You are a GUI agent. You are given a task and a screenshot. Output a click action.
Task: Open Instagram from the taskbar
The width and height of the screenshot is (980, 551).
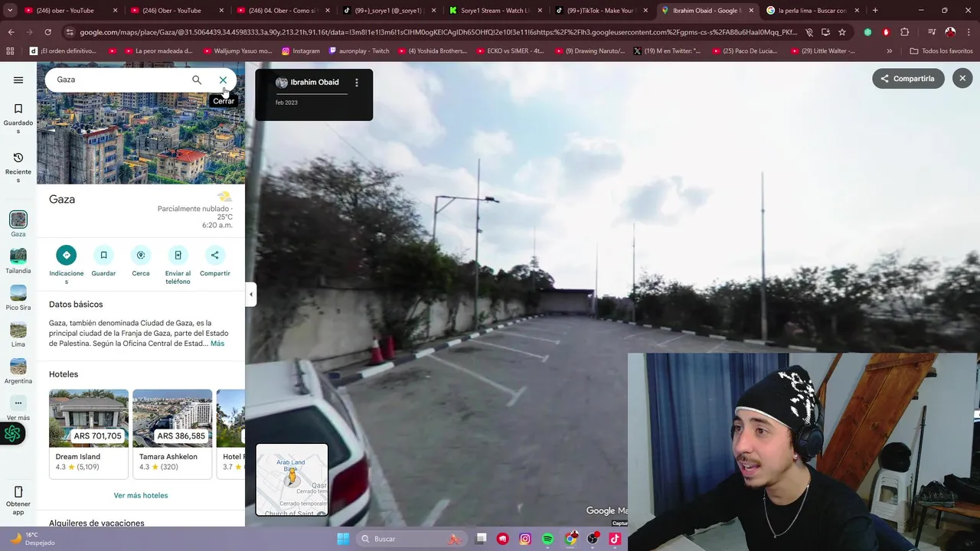(525, 539)
